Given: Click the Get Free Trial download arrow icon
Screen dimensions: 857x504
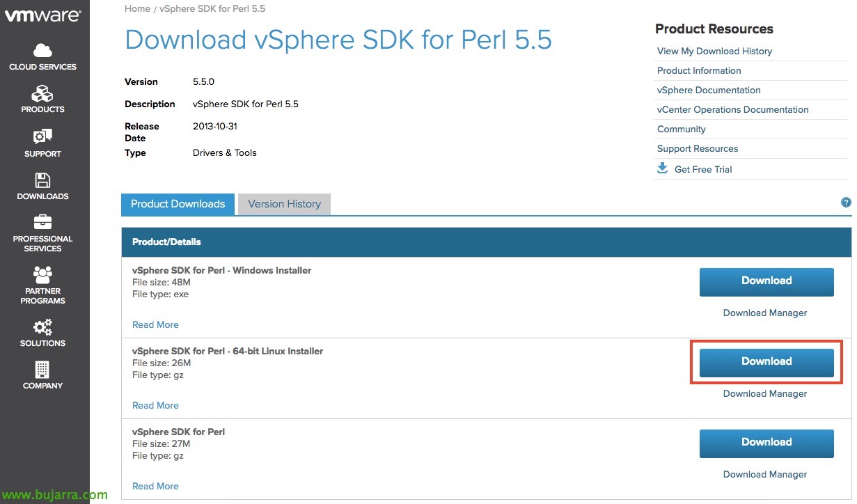Looking at the screenshot, I should [662, 168].
